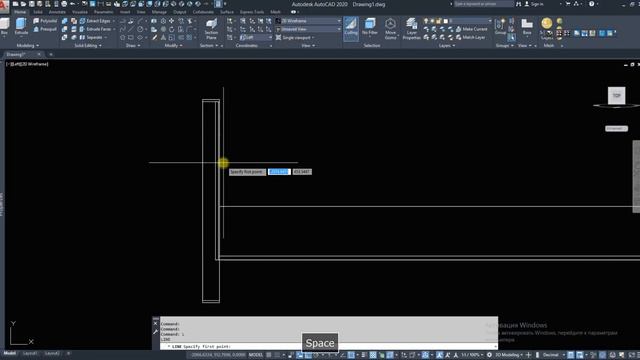Select the Presspull tool
The width and height of the screenshot is (640, 360).
point(45,29)
